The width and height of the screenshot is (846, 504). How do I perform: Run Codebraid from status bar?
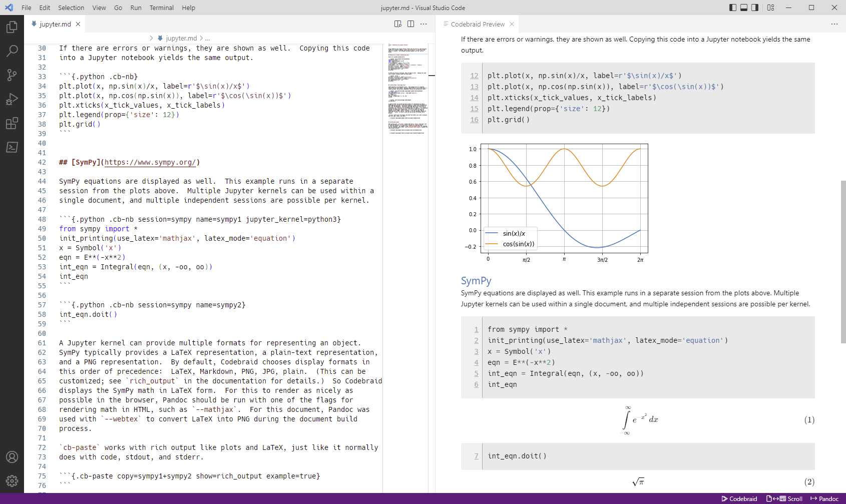coord(739,498)
